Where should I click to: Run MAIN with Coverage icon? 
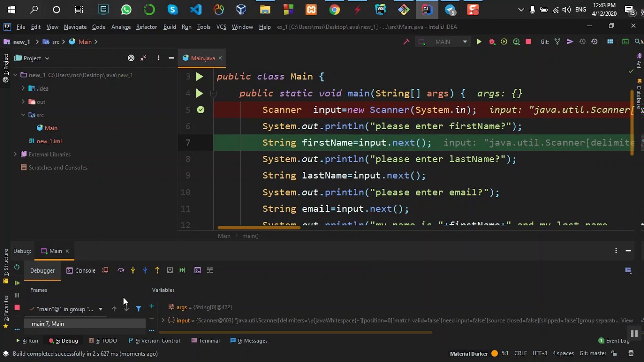[x=504, y=42]
